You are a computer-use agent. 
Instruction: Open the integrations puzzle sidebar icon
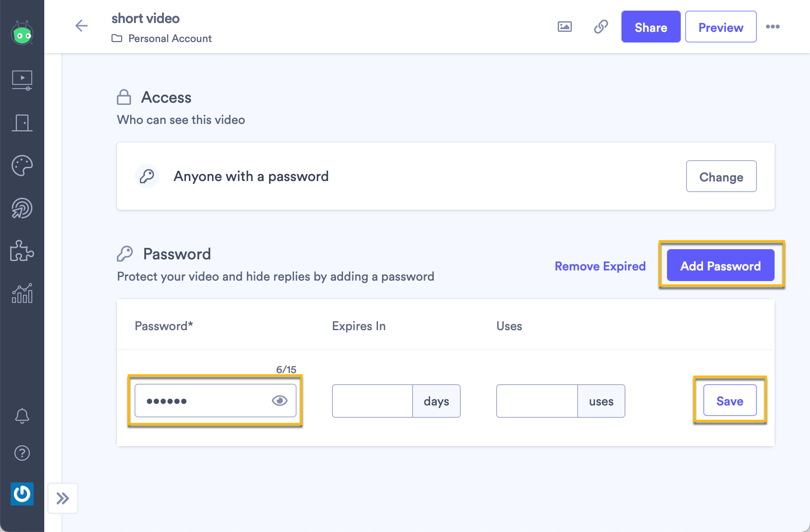[x=22, y=251]
